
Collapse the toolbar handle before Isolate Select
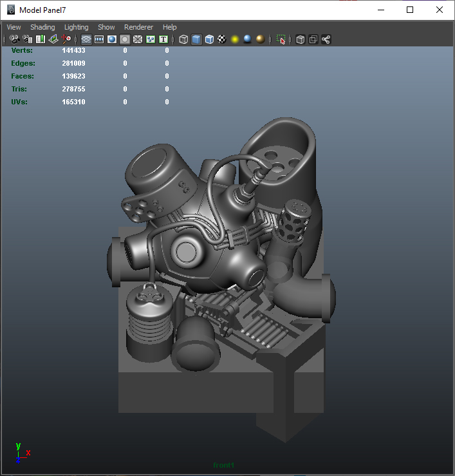(270, 39)
